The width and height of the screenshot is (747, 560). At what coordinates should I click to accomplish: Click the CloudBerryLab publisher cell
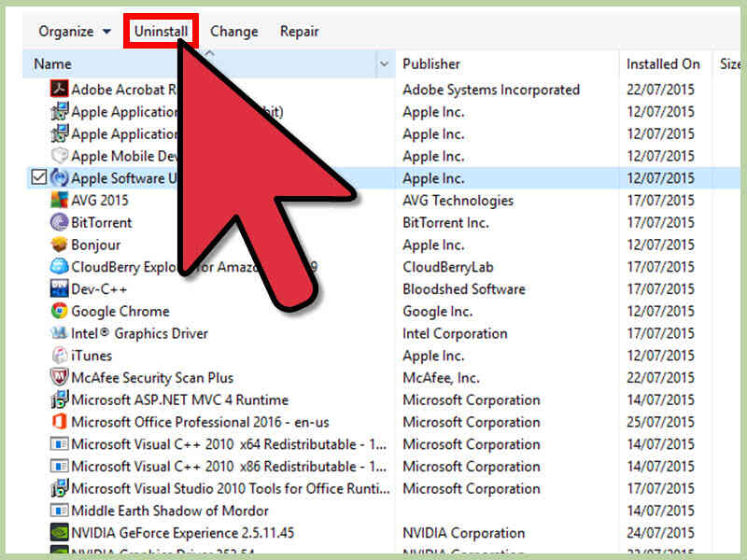[x=448, y=267]
